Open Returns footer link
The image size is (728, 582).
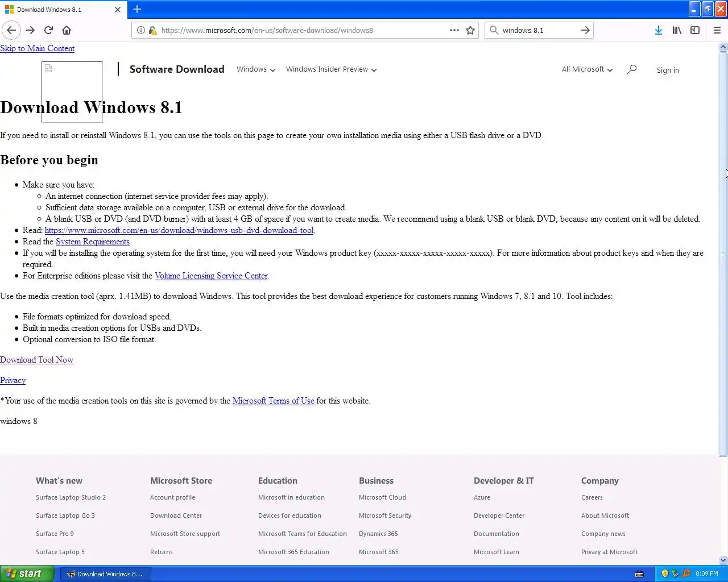[x=162, y=552]
